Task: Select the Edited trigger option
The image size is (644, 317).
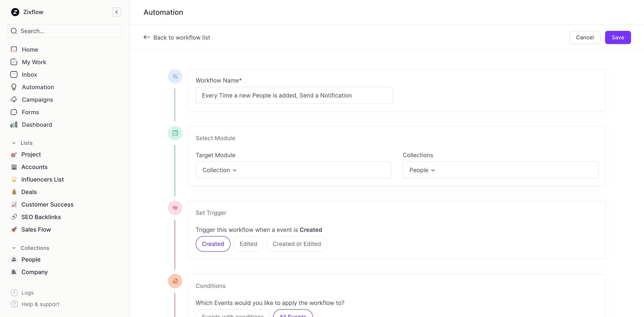Action: 248,243
